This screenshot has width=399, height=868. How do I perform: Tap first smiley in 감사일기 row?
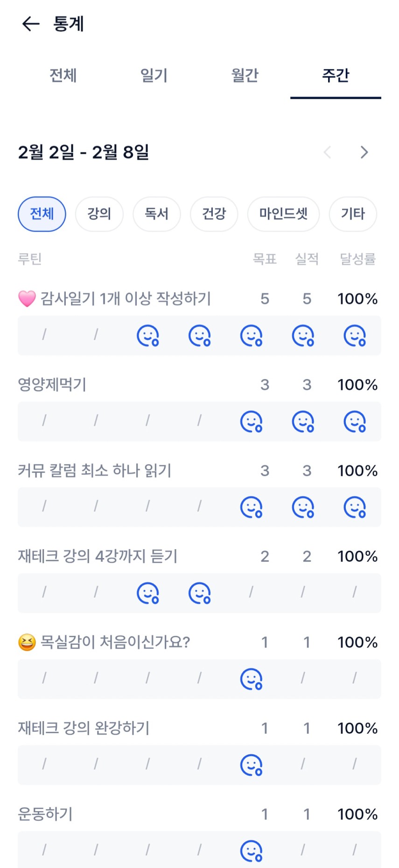[x=147, y=335]
